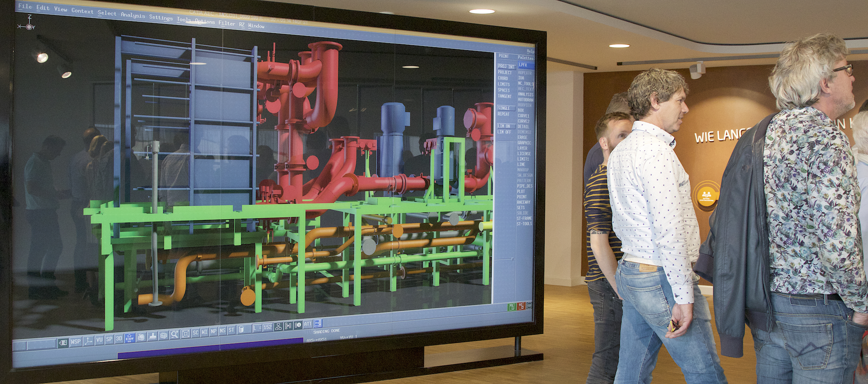The width and height of the screenshot is (868, 384).
Task: Click the hierarchy tree icon
Action: click(x=279, y=327)
